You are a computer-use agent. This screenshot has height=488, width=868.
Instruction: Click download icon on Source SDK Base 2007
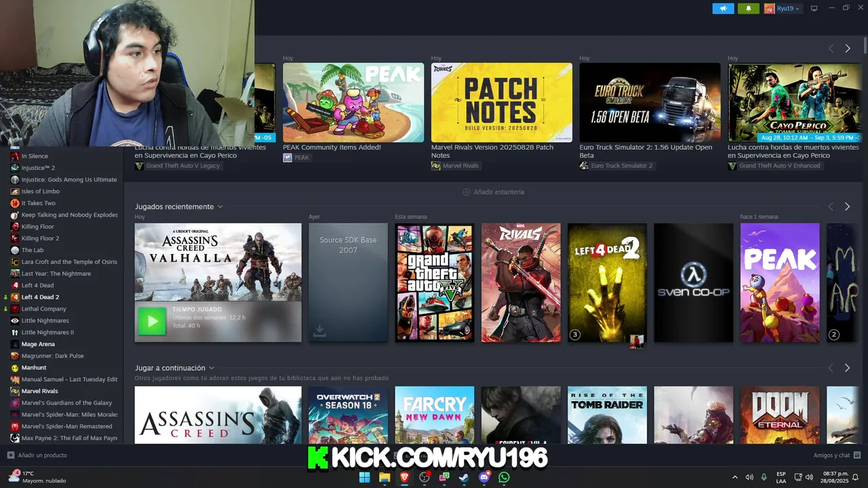319,331
